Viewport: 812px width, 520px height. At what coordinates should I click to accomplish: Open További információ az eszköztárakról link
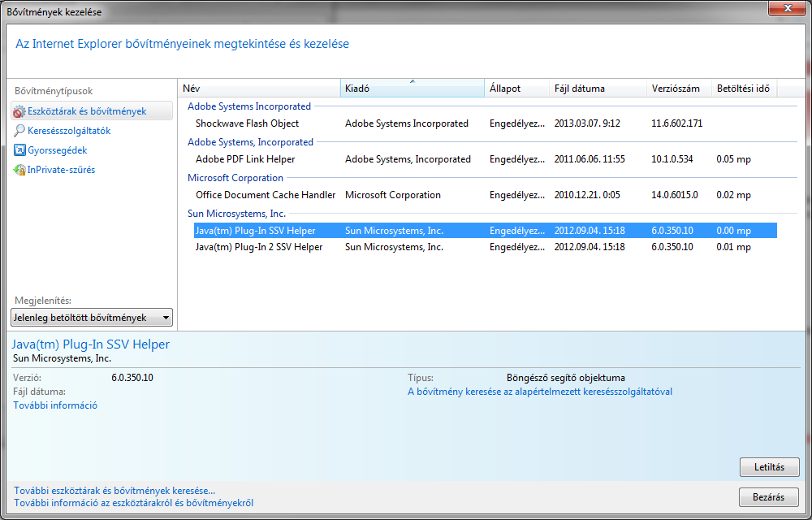pyautogui.click(x=134, y=502)
